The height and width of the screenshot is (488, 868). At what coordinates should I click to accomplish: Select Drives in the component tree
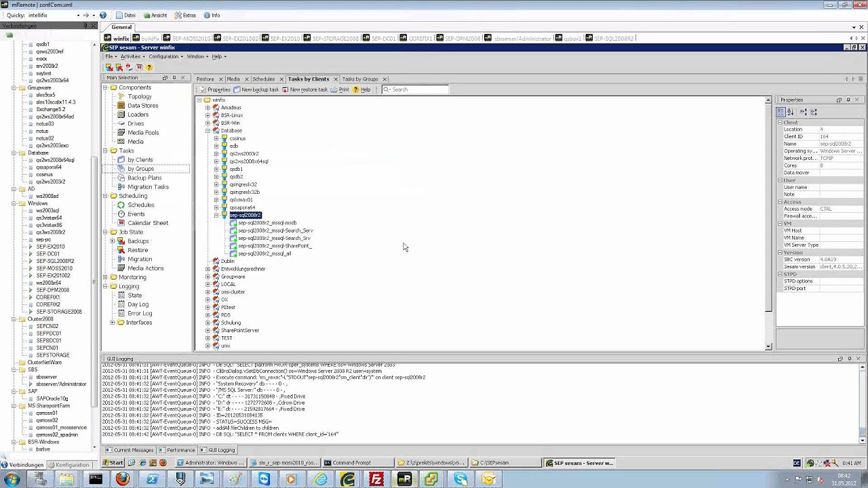136,123
